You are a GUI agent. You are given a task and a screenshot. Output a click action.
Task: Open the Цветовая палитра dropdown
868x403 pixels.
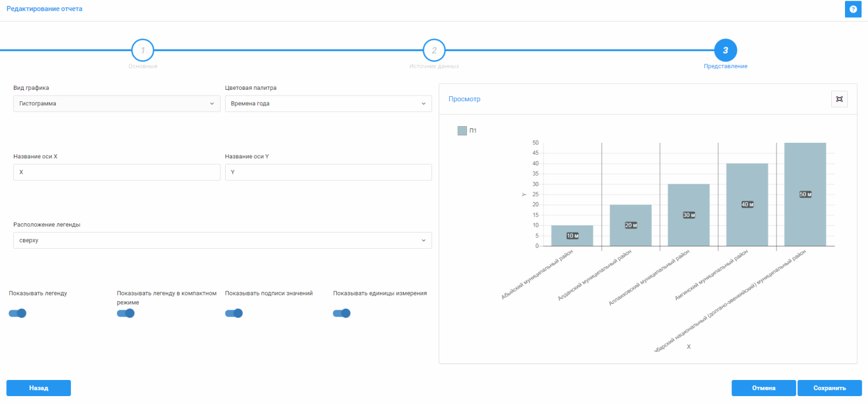pyautogui.click(x=328, y=104)
